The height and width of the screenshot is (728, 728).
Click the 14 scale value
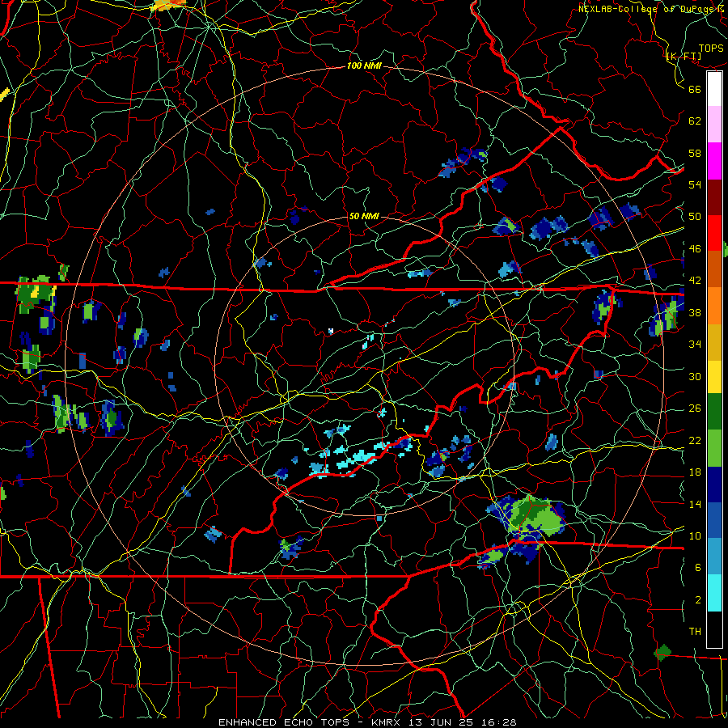(x=695, y=504)
